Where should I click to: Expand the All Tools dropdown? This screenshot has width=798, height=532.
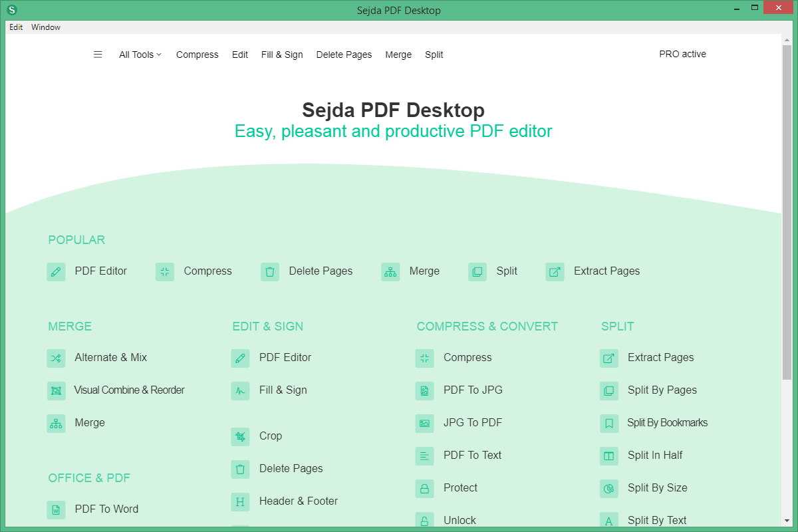click(140, 55)
